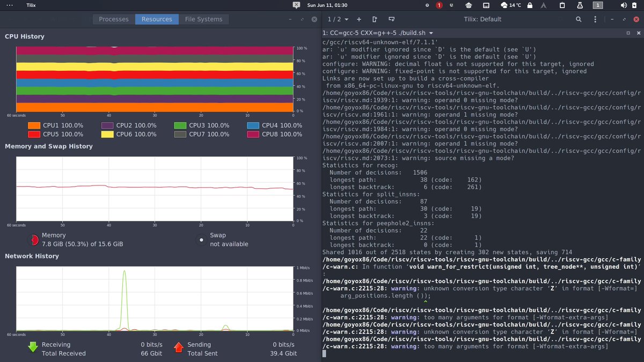Click the red notification badge showing 1
Viewport: 644px width, 362px height.
(x=439, y=5)
